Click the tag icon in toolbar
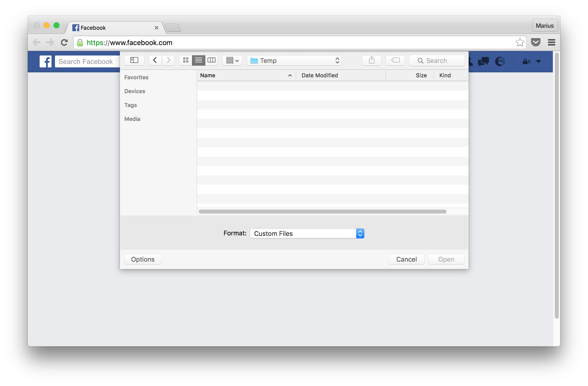The width and height of the screenshot is (588, 386). click(x=396, y=61)
